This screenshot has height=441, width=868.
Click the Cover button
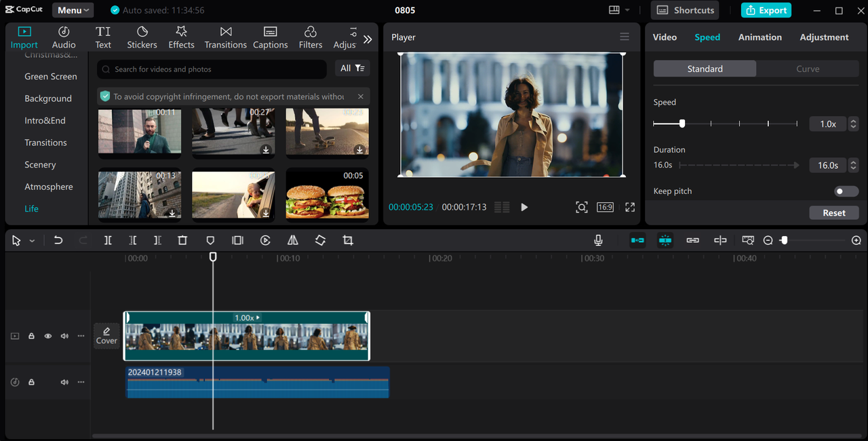pos(106,336)
